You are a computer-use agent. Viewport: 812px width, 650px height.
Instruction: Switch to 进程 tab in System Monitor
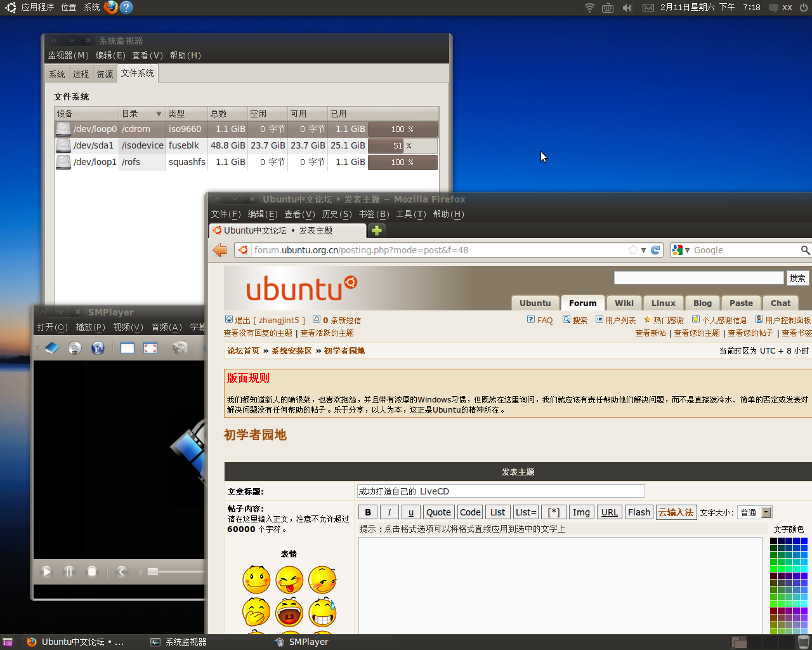(81, 74)
